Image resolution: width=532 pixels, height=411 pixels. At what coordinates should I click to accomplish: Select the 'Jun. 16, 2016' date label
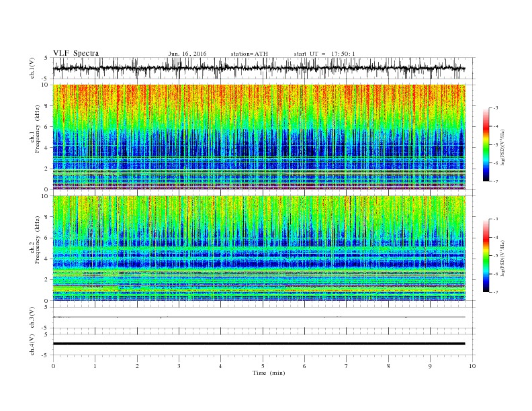tap(187, 54)
